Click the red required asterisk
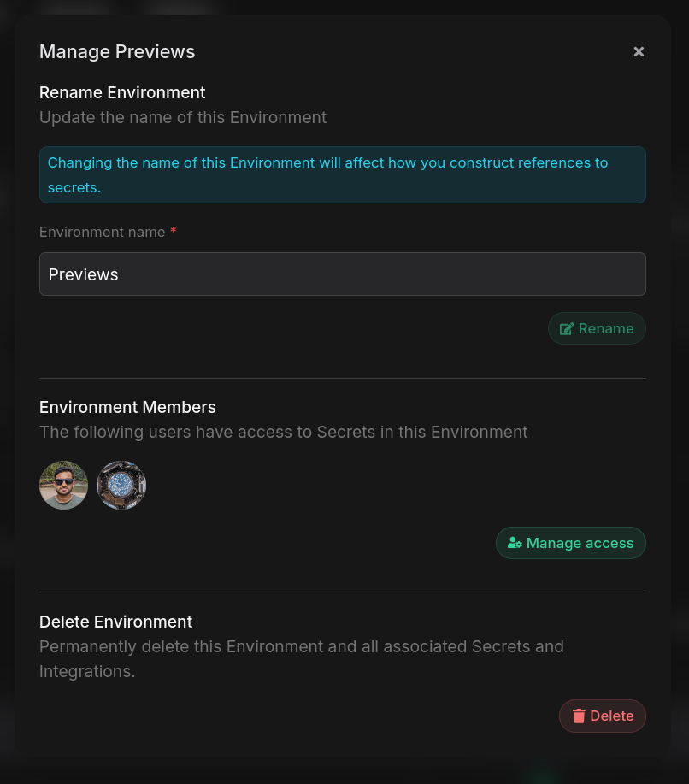Viewport: 689px width, 784px height. tap(174, 231)
